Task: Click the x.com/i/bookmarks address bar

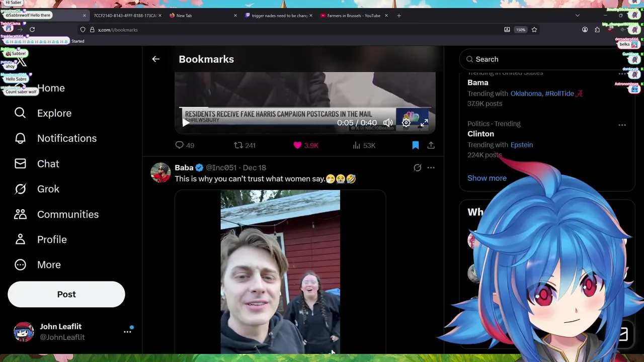Action: click(297, 30)
